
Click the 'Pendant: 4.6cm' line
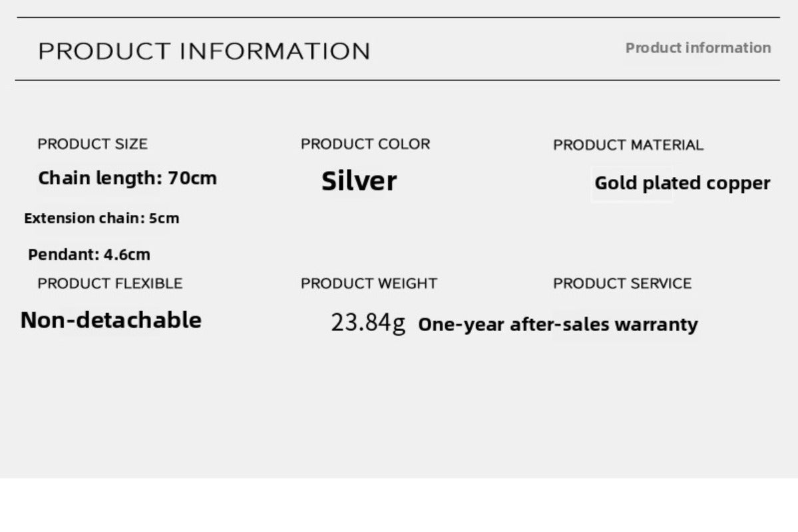pos(89,254)
